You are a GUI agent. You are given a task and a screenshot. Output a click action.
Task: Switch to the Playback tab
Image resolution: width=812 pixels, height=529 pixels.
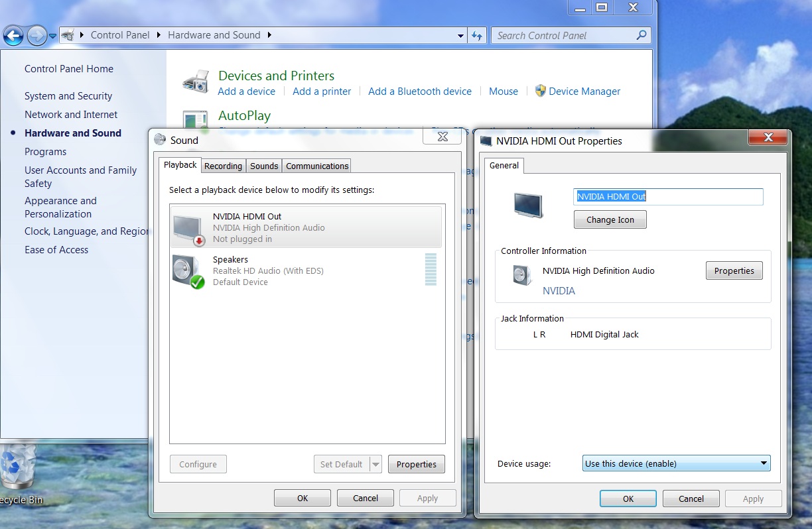pyautogui.click(x=180, y=164)
